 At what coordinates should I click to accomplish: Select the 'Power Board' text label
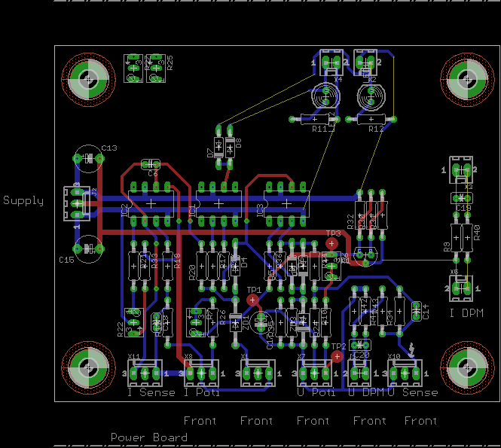[x=149, y=437]
